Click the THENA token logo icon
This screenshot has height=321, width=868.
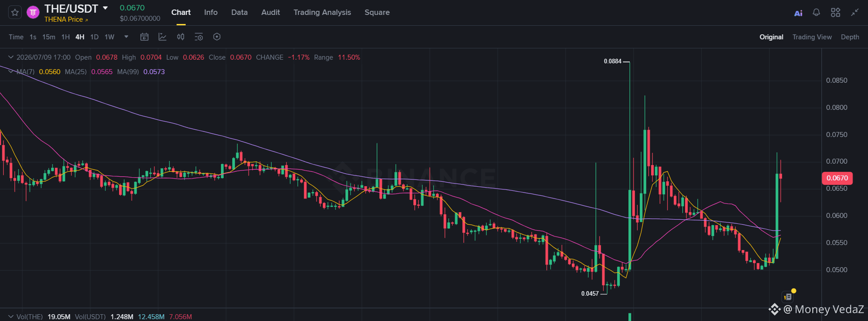point(33,12)
